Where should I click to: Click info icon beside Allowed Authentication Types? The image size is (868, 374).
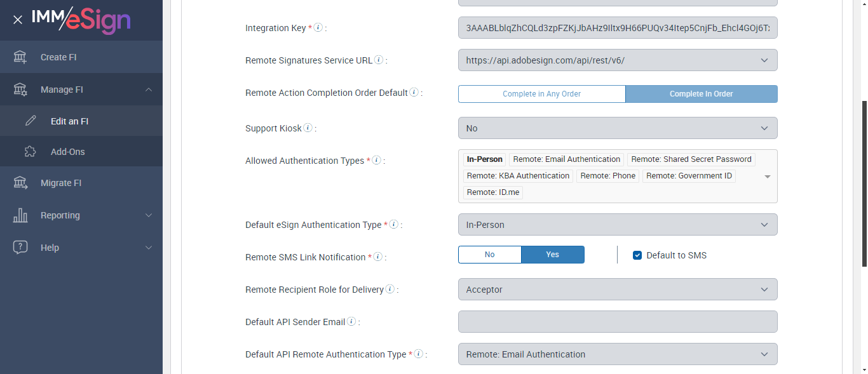tap(376, 161)
